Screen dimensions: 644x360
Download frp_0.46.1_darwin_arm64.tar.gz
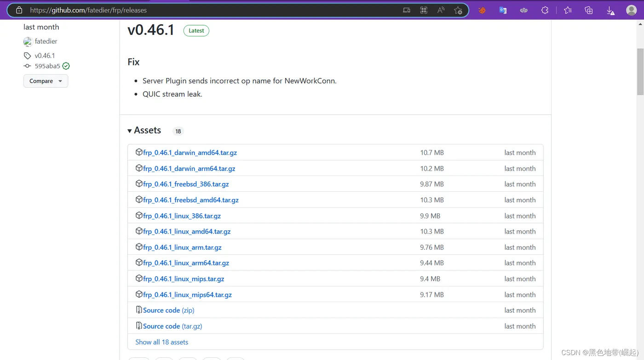click(x=189, y=168)
